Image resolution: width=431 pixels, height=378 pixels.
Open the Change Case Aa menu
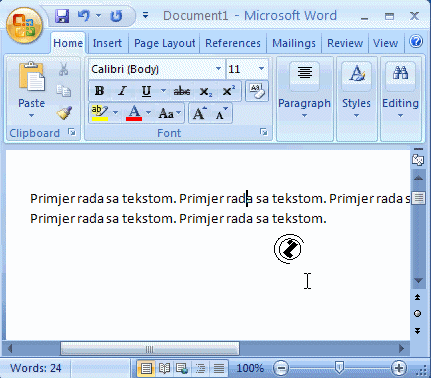pyautogui.click(x=170, y=114)
